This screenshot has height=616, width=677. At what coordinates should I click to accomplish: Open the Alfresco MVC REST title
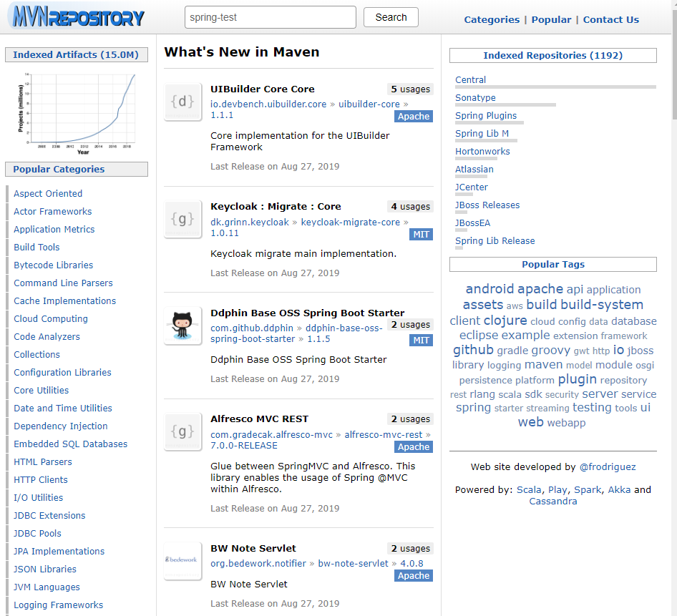[260, 419]
